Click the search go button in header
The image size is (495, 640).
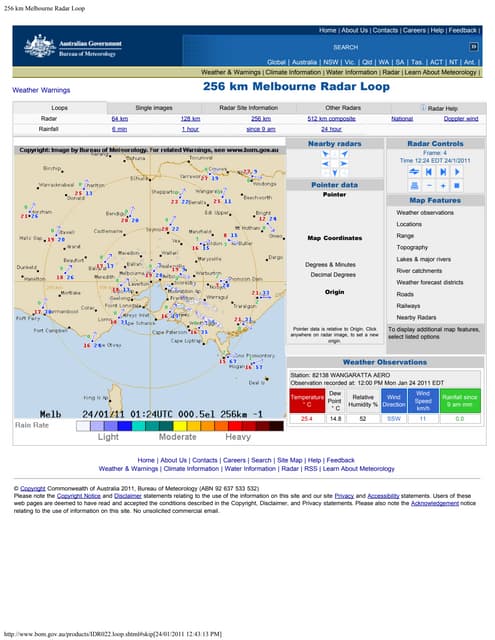pos(473,47)
